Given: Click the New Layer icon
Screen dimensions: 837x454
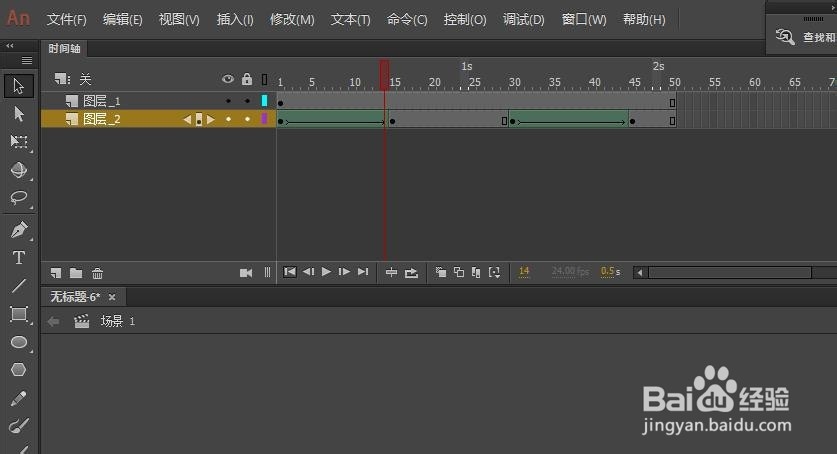Looking at the screenshot, I should click(x=56, y=273).
